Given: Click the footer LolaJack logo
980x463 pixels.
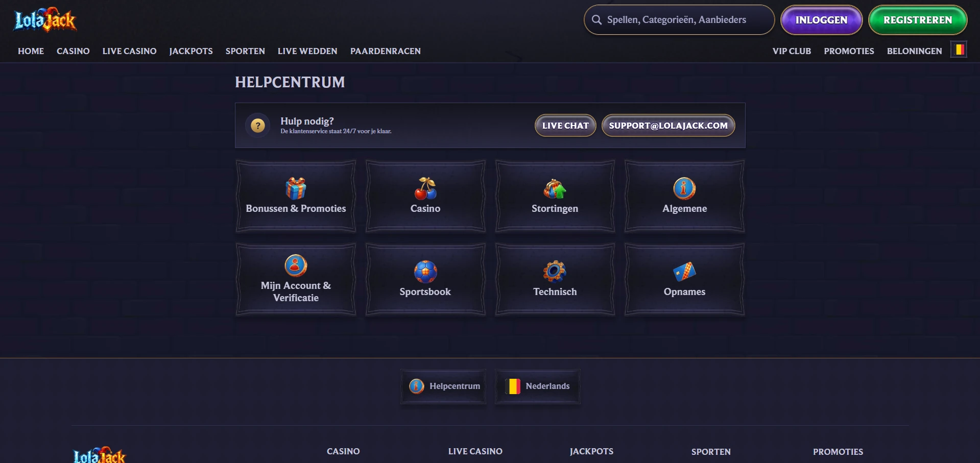Looking at the screenshot, I should click(x=99, y=455).
